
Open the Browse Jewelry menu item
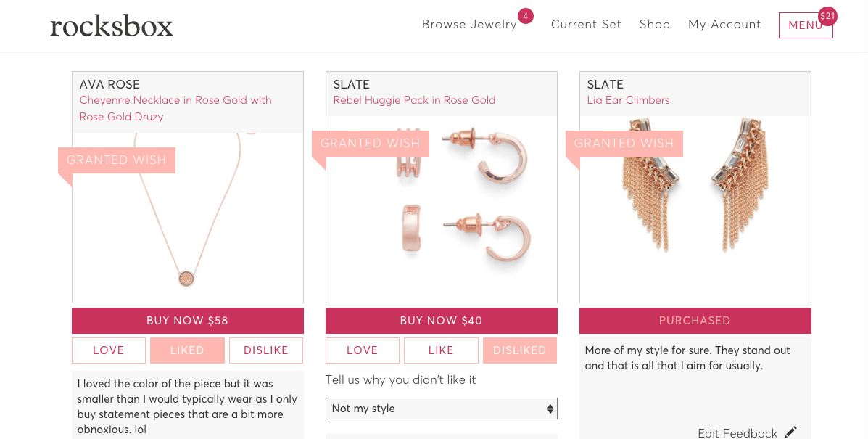pyautogui.click(x=469, y=25)
